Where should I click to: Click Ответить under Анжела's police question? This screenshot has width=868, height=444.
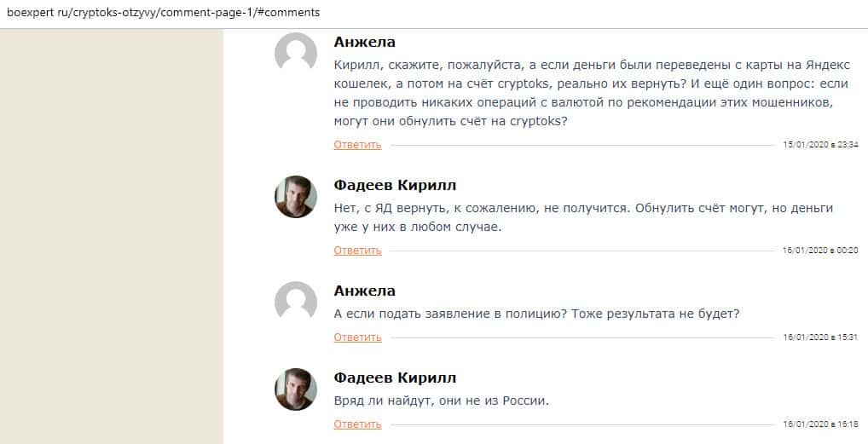[x=357, y=337]
